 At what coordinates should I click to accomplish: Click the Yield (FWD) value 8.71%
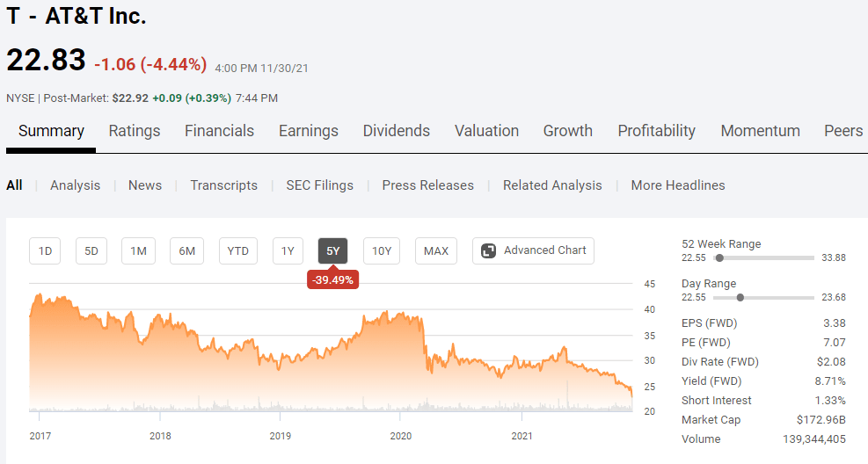(830, 381)
